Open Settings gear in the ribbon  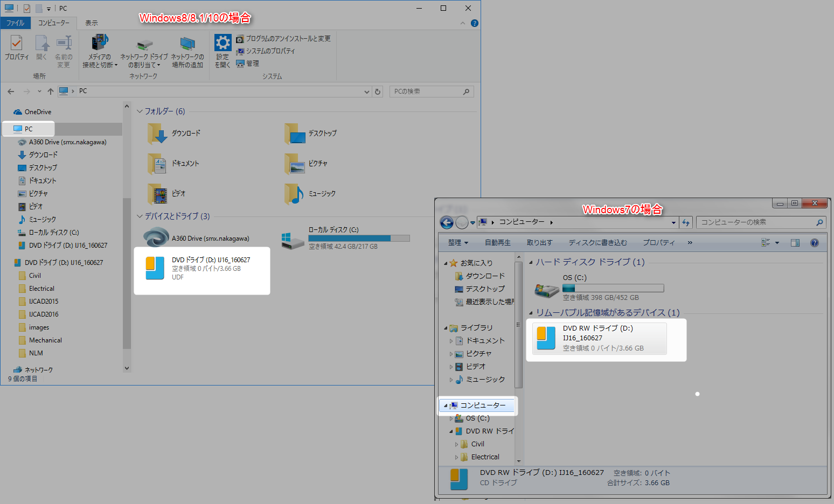click(x=223, y=51)
